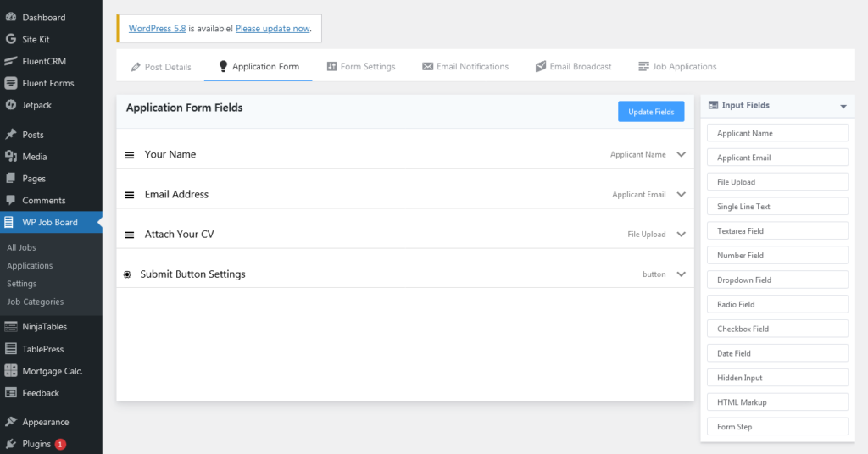Open Settings under WP Job Board
Viewport: 868px width, 454px height.
pos(21,284)
